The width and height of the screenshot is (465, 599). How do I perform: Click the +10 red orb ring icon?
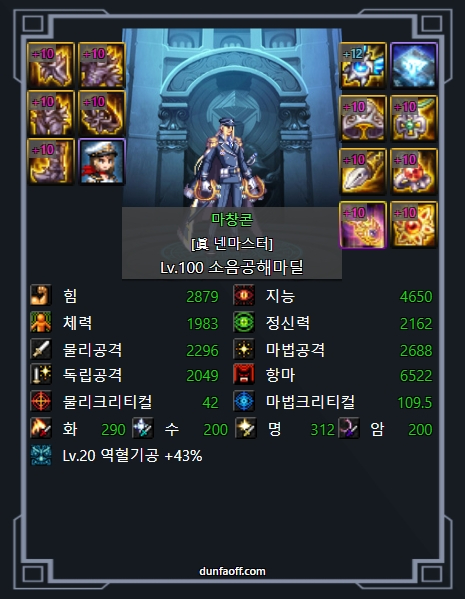(414, 172)
